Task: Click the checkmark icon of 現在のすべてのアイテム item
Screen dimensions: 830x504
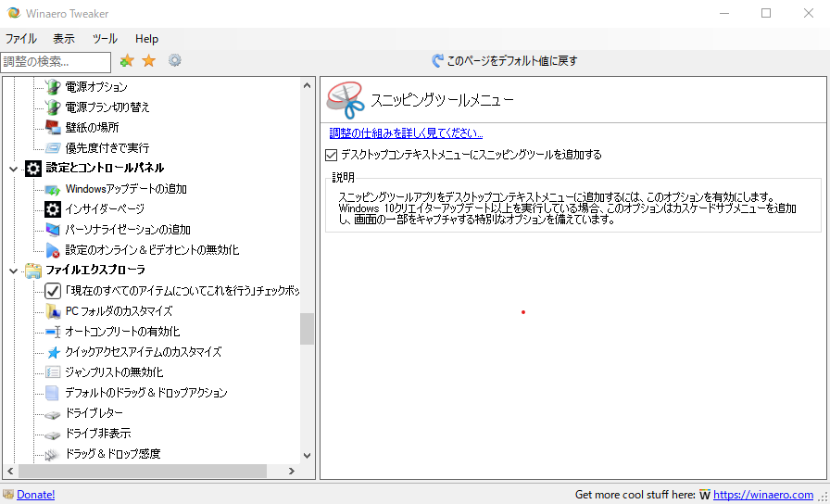Action: [53, 291]
